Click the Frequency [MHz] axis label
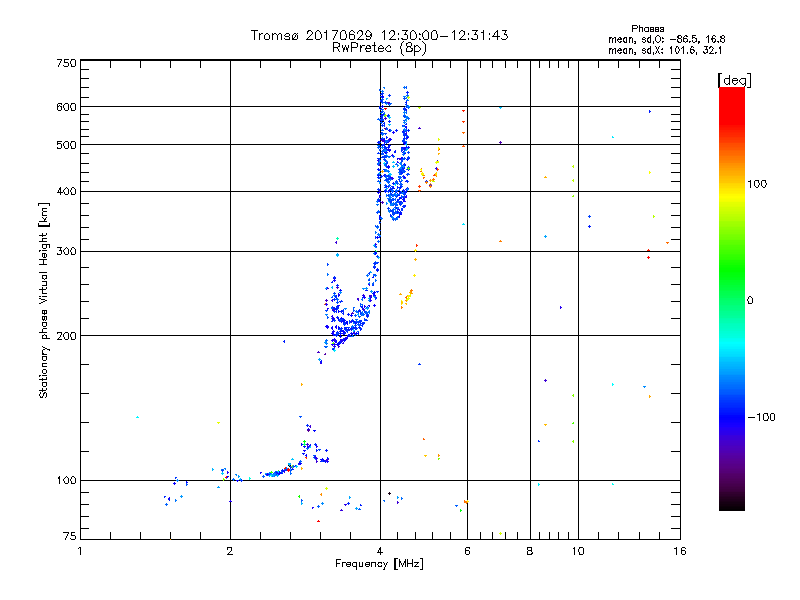800x600 pixels. pos(379,564)
